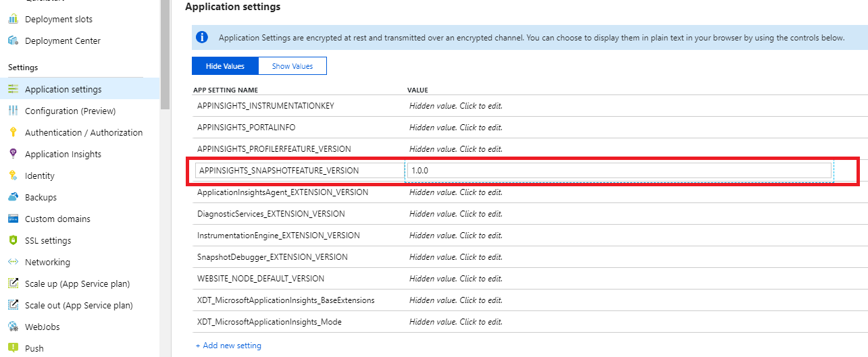Click the Authentication / Authorization key icon
Image resolution: width=868 pixels, height=357 pixels.
click(13, 132)
